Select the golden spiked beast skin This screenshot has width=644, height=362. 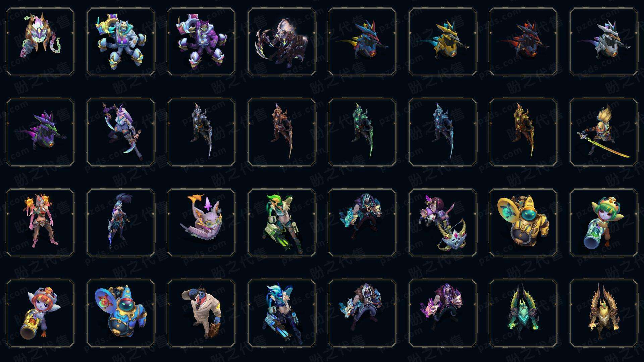(604, 313)
